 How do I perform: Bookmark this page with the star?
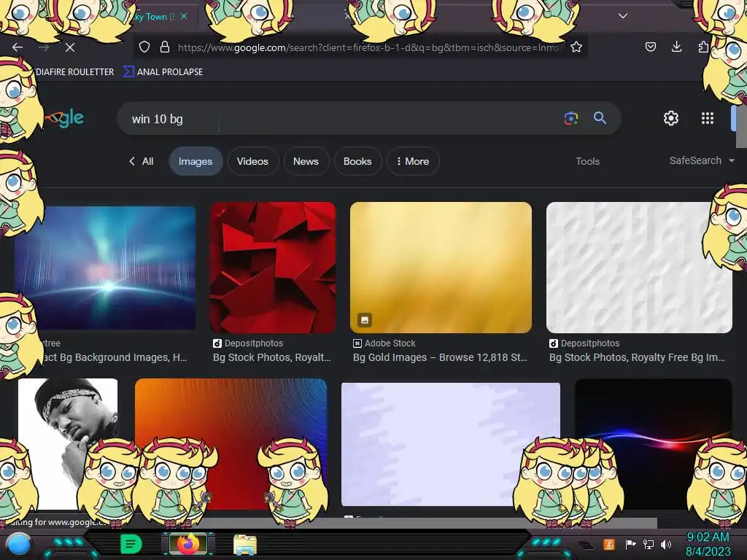point(576,47)
